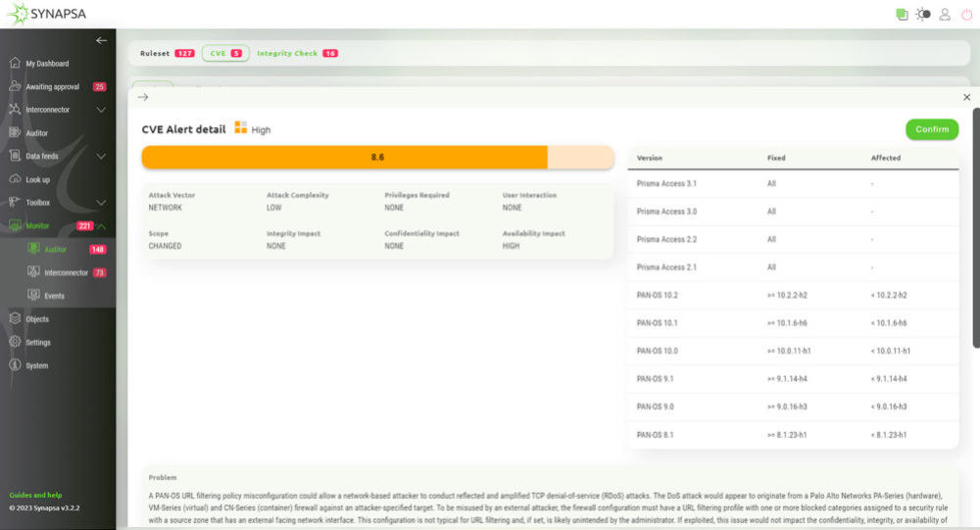Select the Prisma Access 3.0 row

(793, 212)
